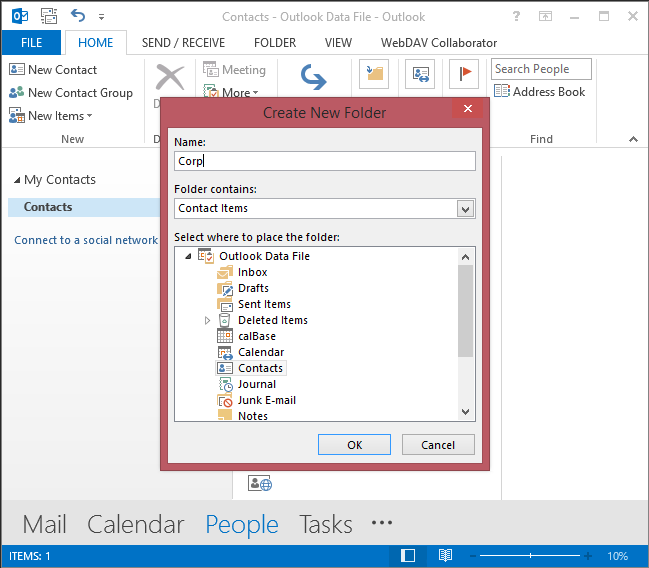Click the Share Contacts icon in ribbon

420,74
